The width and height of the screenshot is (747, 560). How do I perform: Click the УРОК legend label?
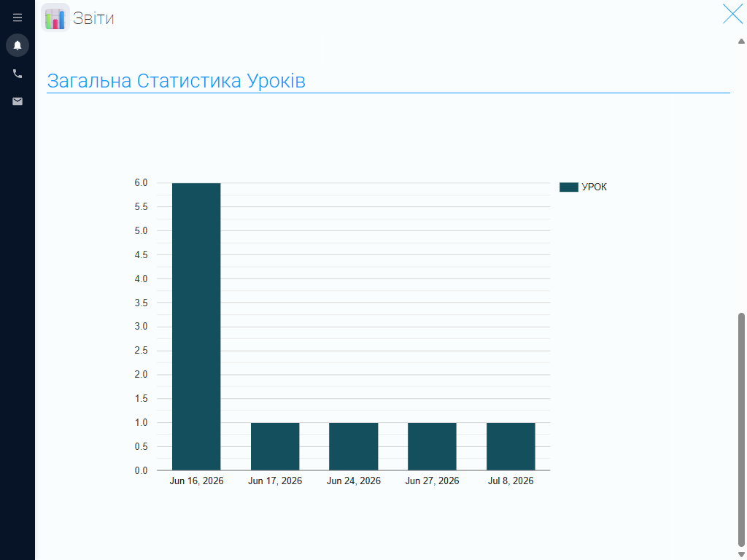[594, 187]
